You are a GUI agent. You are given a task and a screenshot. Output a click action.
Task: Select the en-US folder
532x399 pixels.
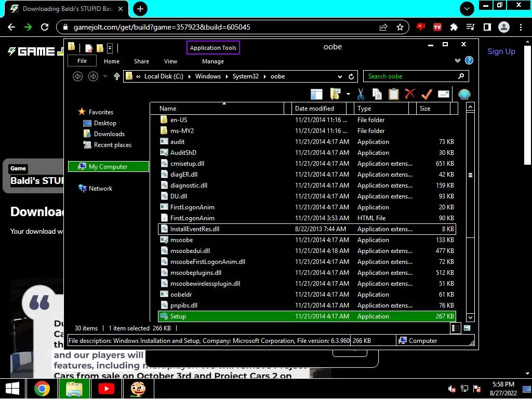(307, 120)
